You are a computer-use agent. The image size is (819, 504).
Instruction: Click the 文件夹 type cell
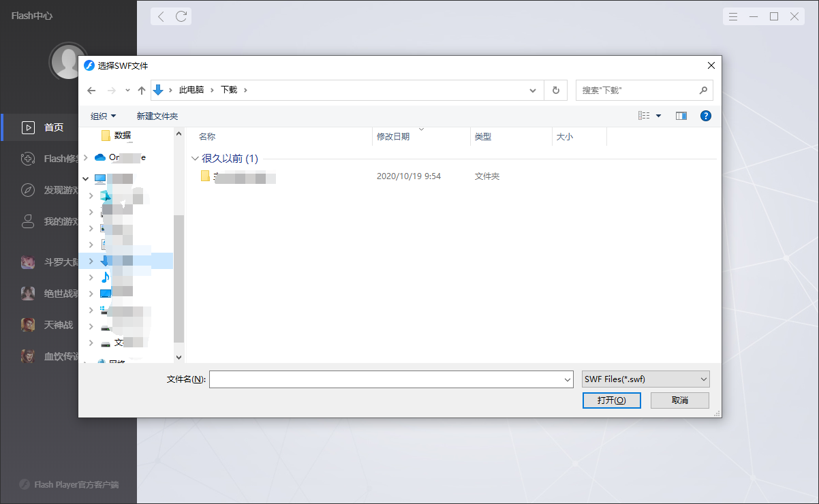click(487, 176)
